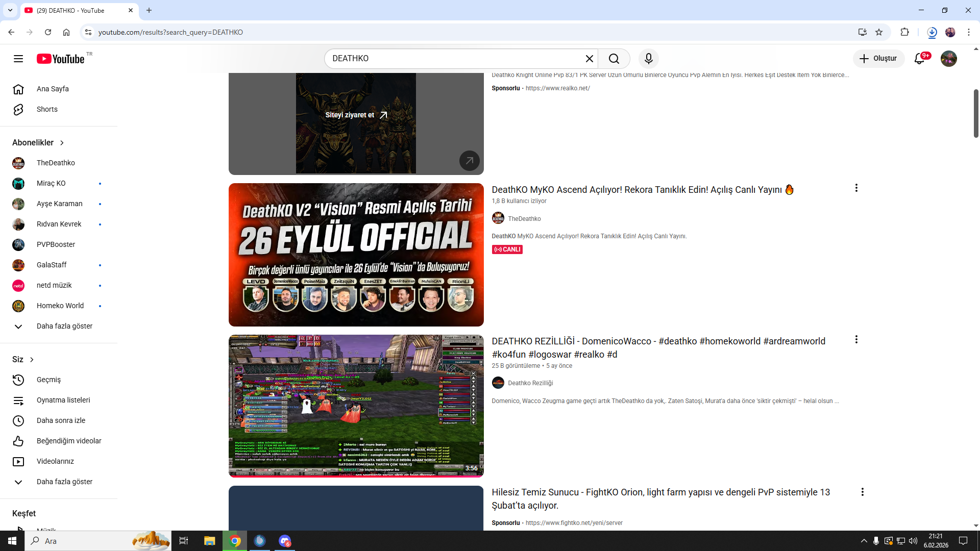Expand more subscriptions below Homeko World
The width and height of the screenshot is (980, 551).
tap(59, 326)
